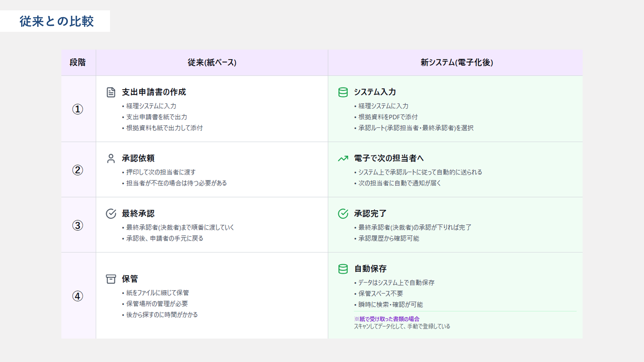Click the bullet 押印して次の担当者に渡す
Screen dimensions: 644x362
[x=159, y=172]
